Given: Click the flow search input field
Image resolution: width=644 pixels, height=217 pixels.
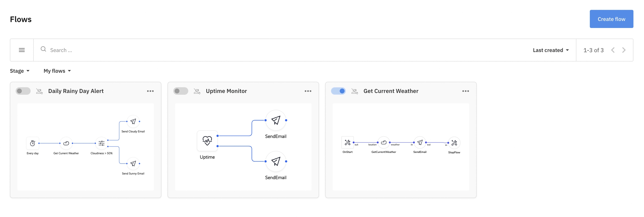Looking at the screenshot, I should (280, 50).
